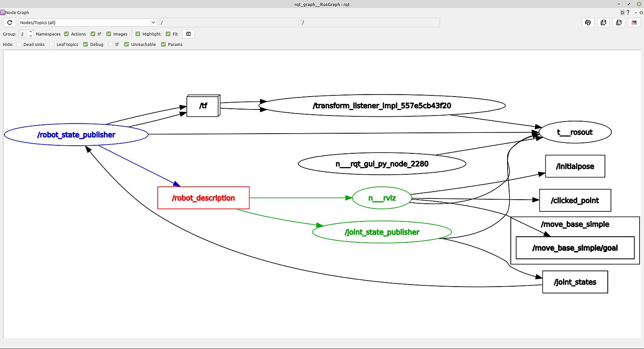Increase the Group depth value
This screenshot has width=644, height=349.
pyautogui.click(x=31, y=32)
